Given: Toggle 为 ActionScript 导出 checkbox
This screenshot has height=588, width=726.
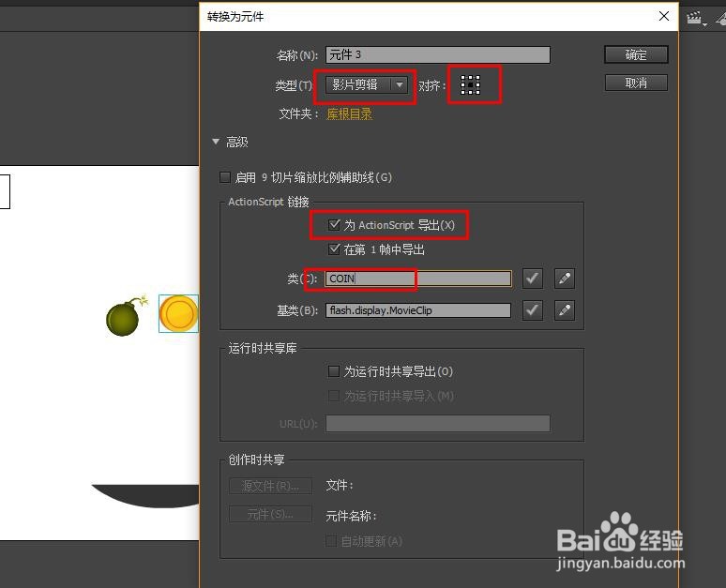Looking at the screenshot, I should click(334, 225).
